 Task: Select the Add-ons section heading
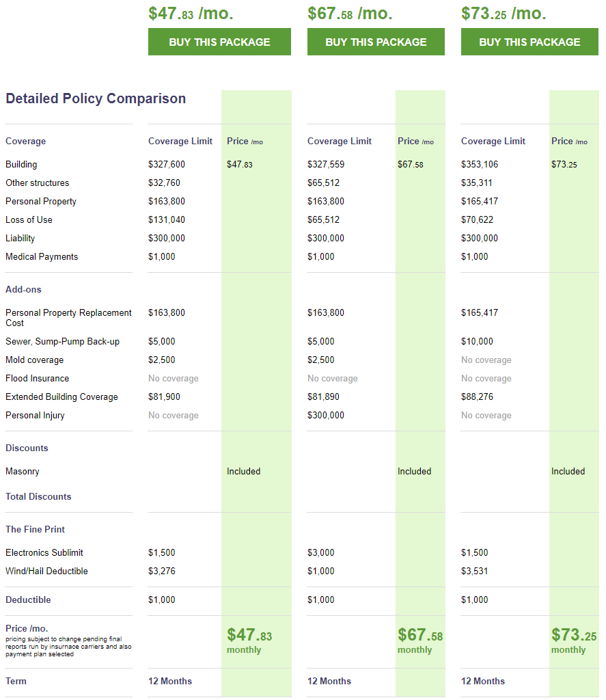23,290
